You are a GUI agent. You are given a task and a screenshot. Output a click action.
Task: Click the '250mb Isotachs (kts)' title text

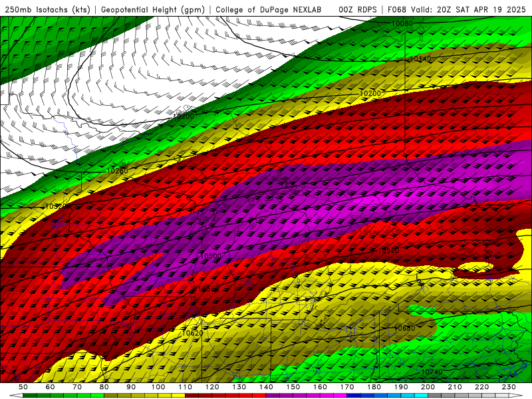48,10
